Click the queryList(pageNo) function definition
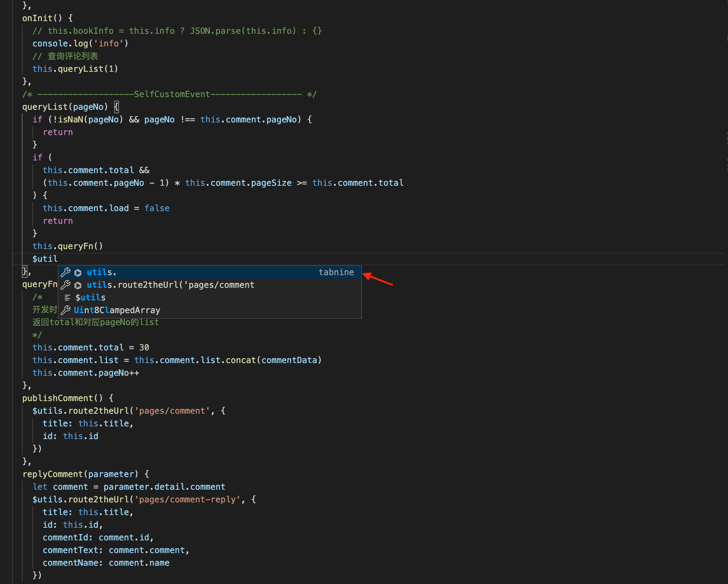Image resolution: width=728 pixels, height=584 pixels. [65, 107]
